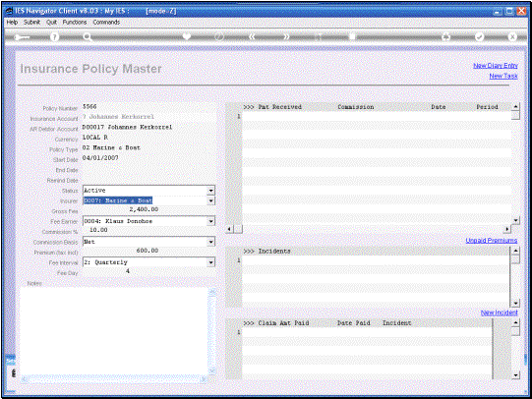Expand the Status dropdown showing Active
The width and height of the screenshot is (532, 399).
(x=211, y=191)
